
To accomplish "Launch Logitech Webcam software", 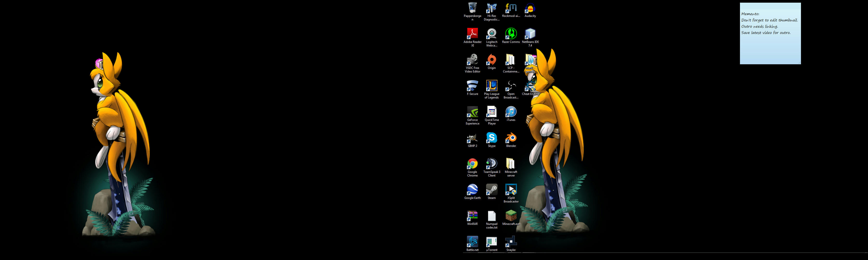I will click(492, 37).
